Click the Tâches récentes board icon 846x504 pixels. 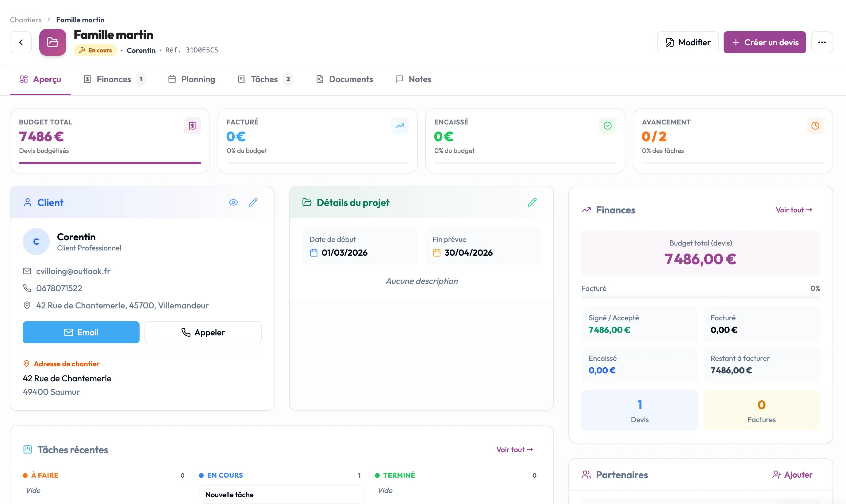pyautogui.click(x=28, y=450)
